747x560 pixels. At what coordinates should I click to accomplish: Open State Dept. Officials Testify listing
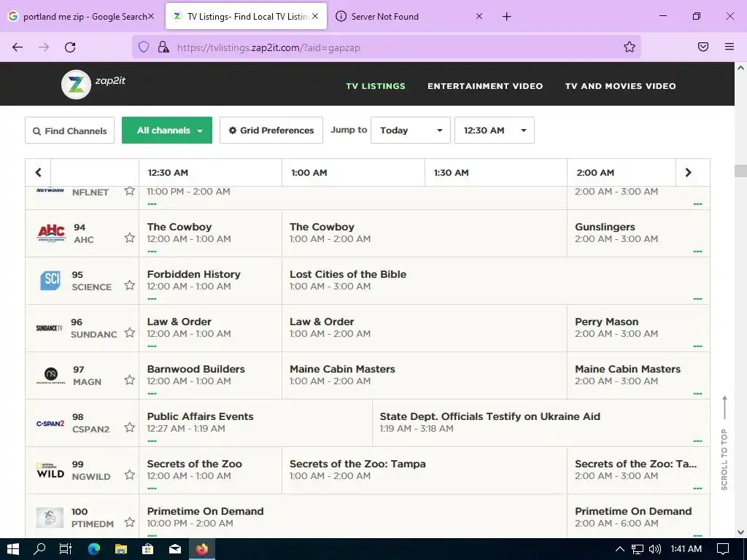541,423
